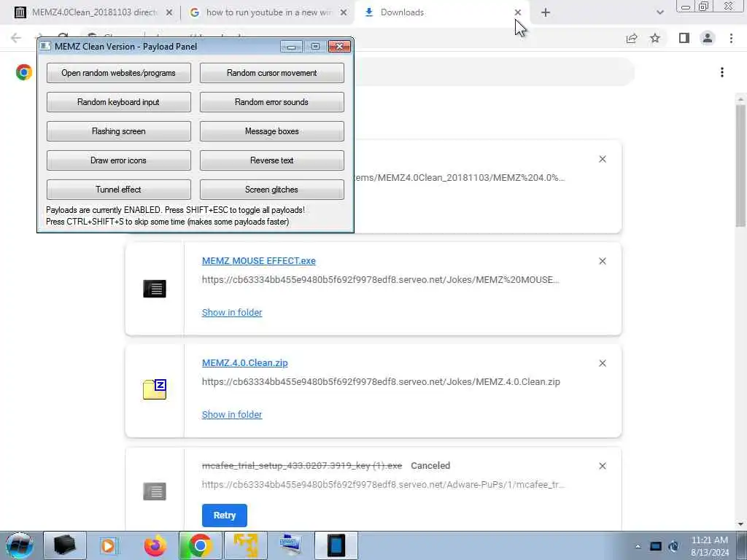
Task: Click the MEMZ Payload Panel title bar icon
Action: pyautogui.click(x=45, y=46)
